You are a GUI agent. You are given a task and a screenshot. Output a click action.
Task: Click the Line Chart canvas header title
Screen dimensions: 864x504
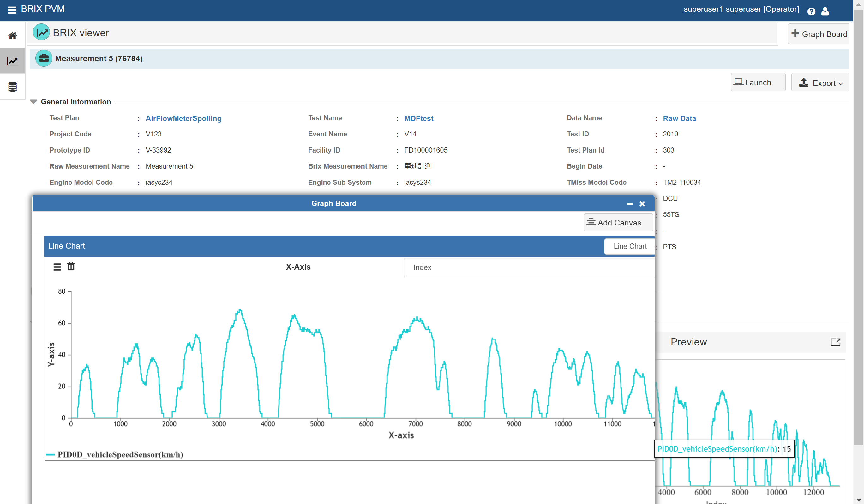67,246
